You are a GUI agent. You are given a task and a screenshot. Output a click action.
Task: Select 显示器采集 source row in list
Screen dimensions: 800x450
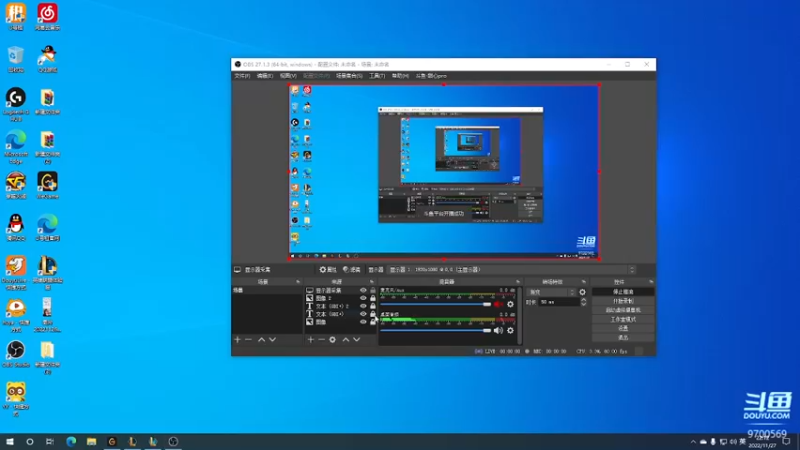340,290
